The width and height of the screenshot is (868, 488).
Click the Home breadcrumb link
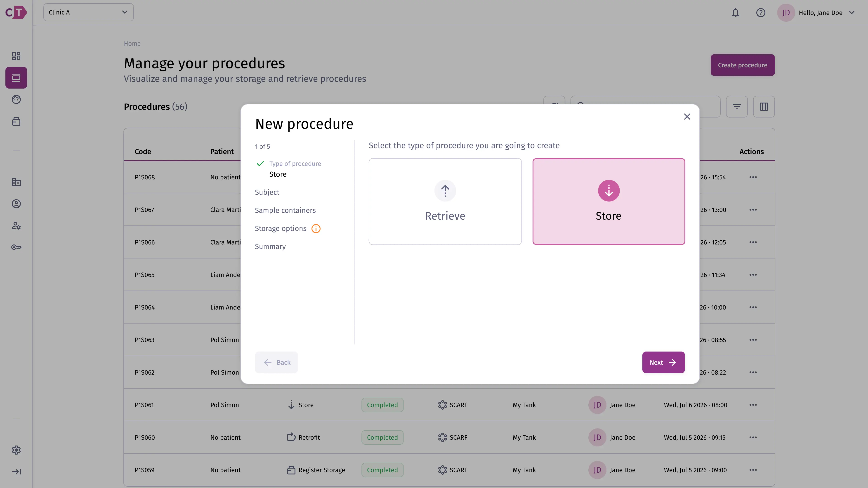coord(132,43)
